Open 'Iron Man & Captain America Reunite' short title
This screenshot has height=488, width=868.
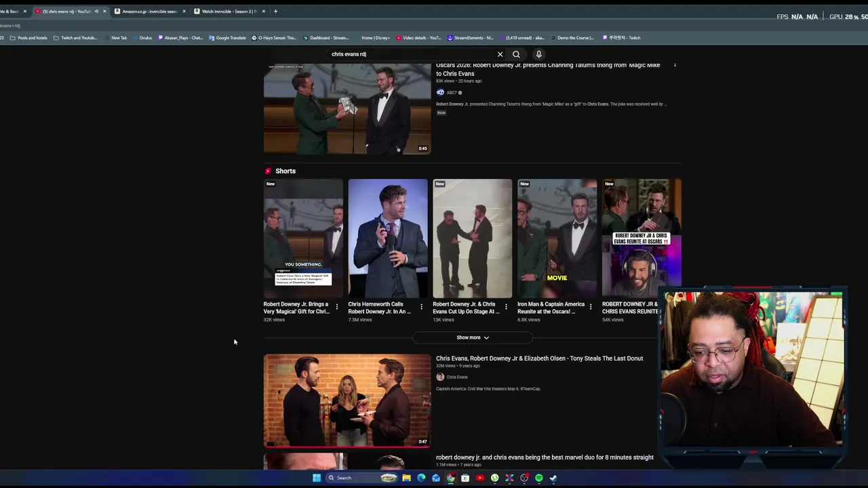pos(551,308)
